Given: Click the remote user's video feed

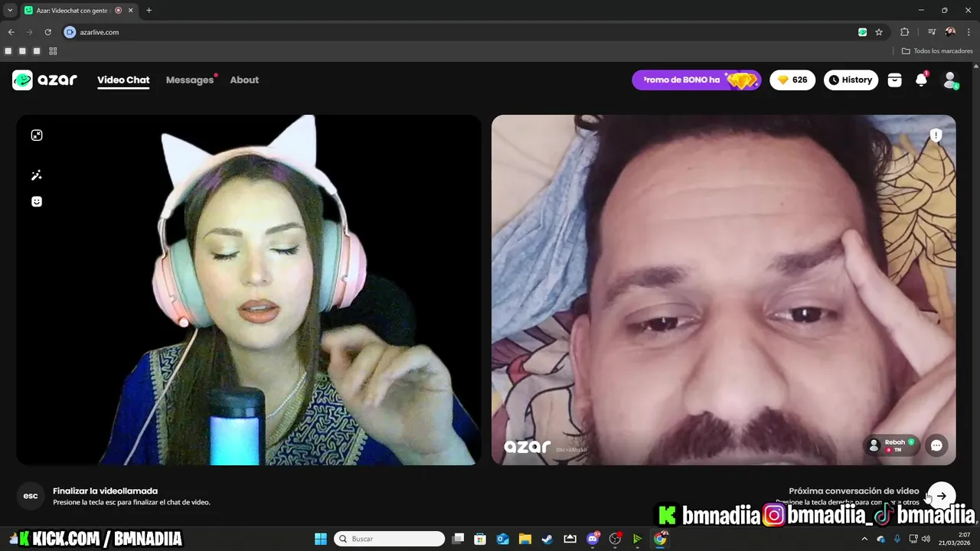Looking at the screenshot, I should (x=724, y=289).
